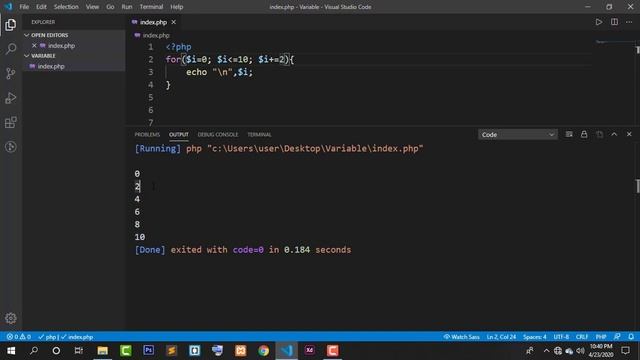Open the Explorer view in activity bar
The height and width of the screenshot is (360, 640).
(x=11, y=25)
